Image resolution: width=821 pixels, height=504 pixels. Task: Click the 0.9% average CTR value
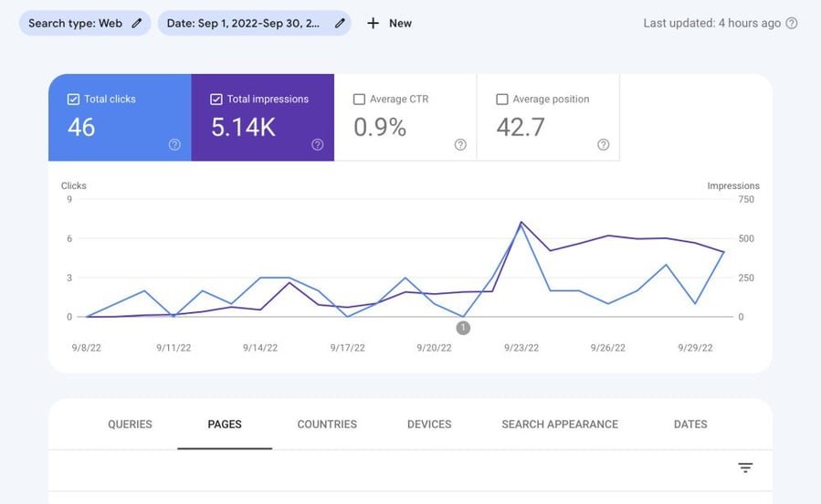tap(380, 127)
